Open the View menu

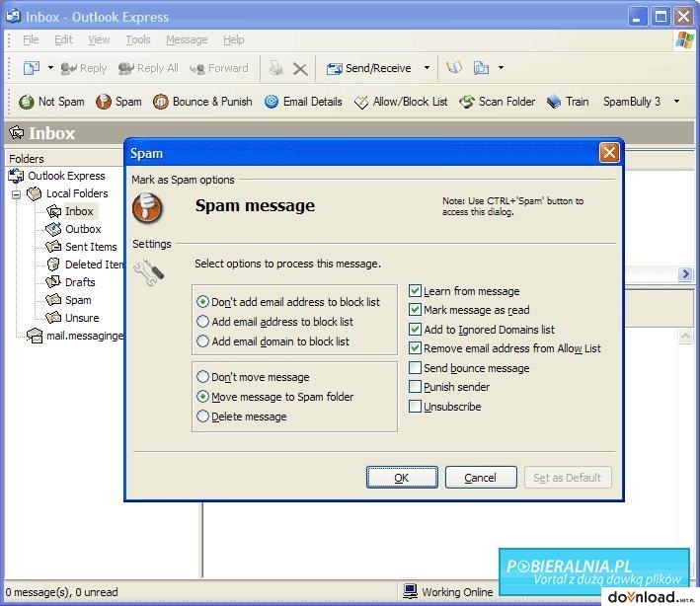point(99,40)
